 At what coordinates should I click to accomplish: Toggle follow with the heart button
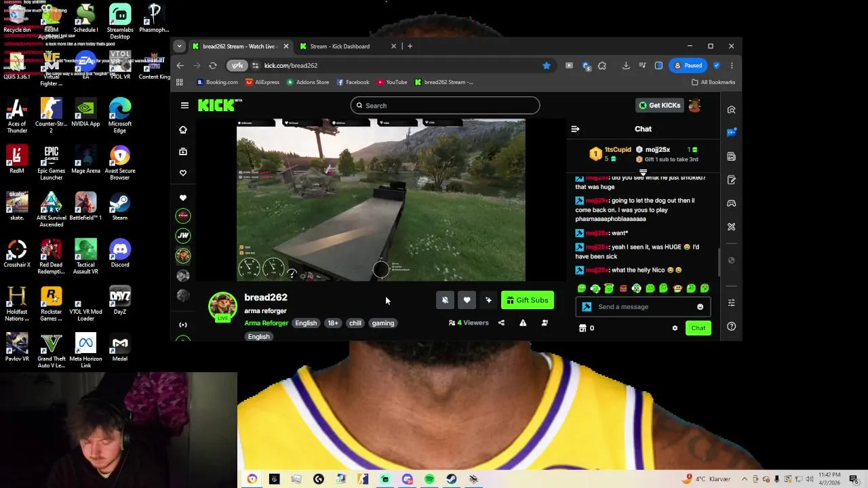click(x=467, y=300)
